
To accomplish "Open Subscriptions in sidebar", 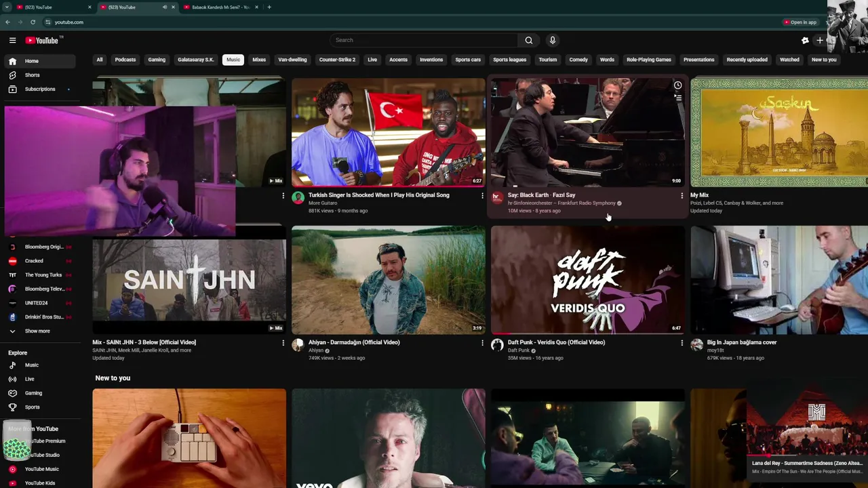I will [x=41, y=89].
